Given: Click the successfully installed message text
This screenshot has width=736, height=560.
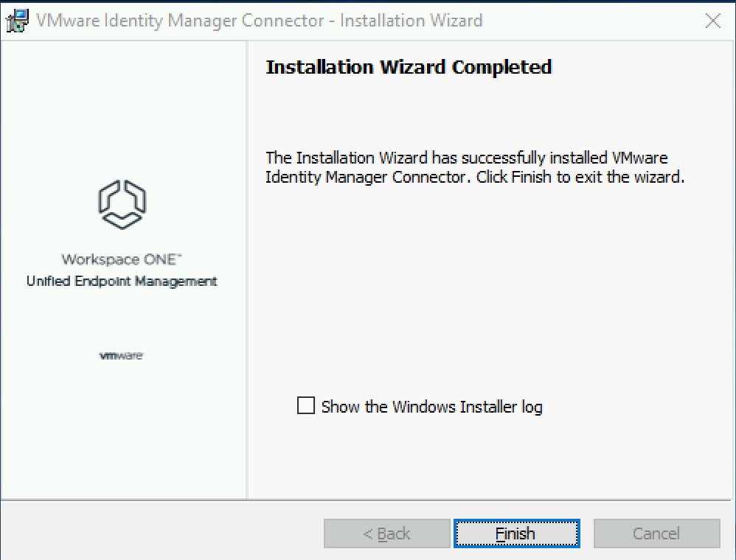Looking at the screenshot, I should pyautogui.click(x=475, y=167).
